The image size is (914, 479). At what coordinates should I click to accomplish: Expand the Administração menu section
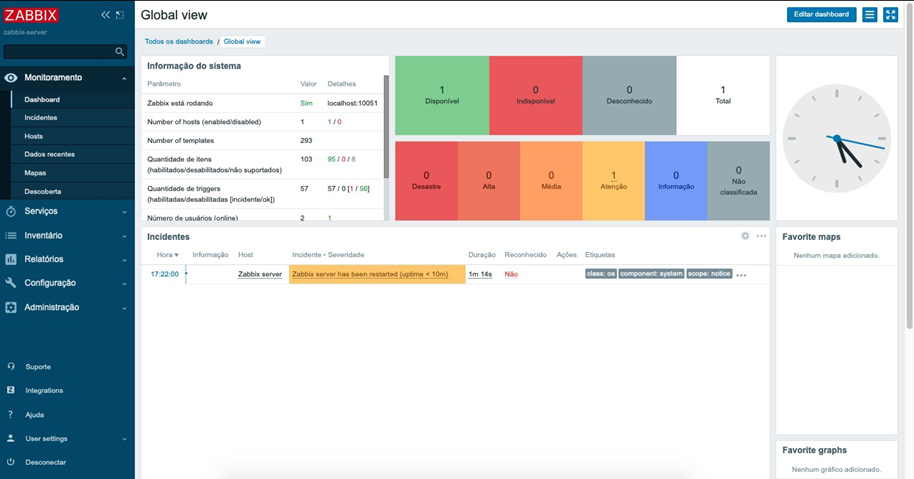(x=124, y=308)
